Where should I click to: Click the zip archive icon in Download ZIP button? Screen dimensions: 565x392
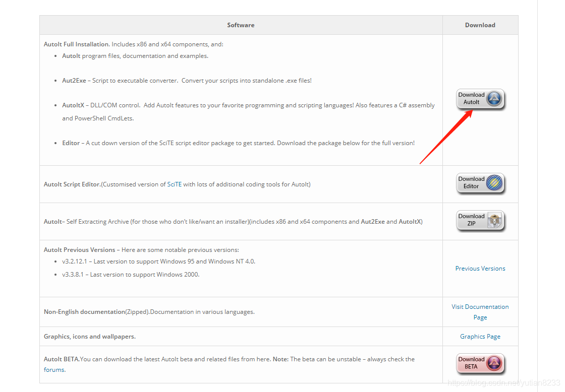494,220
